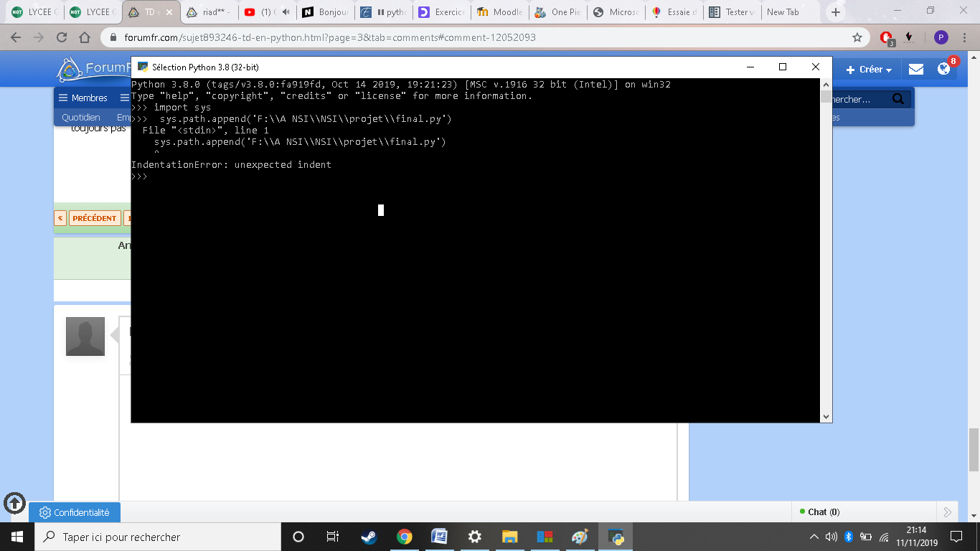Click Python console scrollbar down arrow
Screen dimensions: 980x551
click(826, 416)
